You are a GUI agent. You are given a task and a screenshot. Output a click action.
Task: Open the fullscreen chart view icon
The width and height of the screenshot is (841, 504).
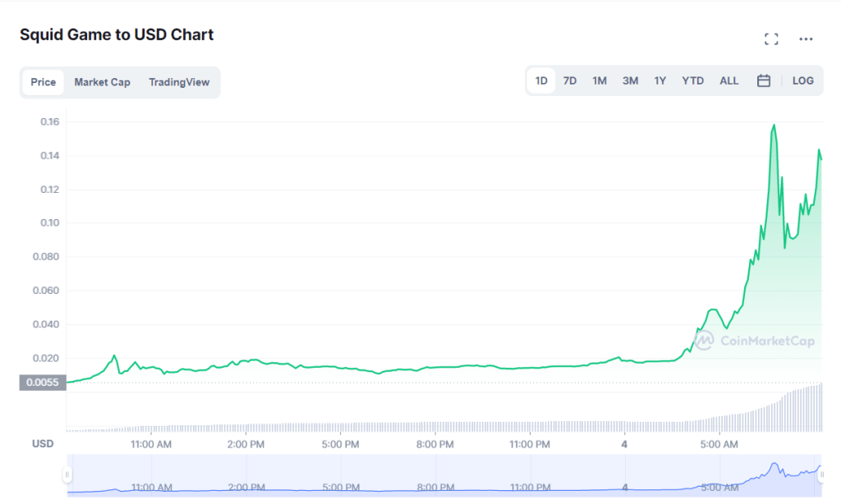pos(771,39)
